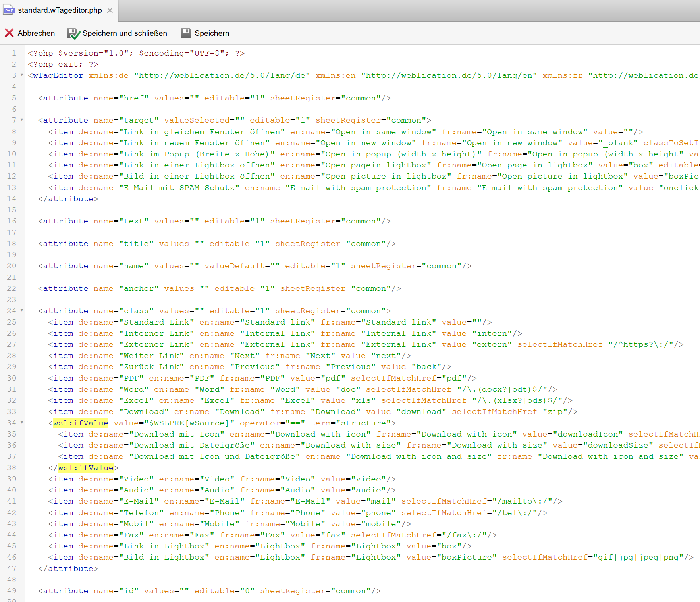Click the Speichern und schließen label
The width and height of the screenshot is (700, 602).
click(x=125, y=33)
